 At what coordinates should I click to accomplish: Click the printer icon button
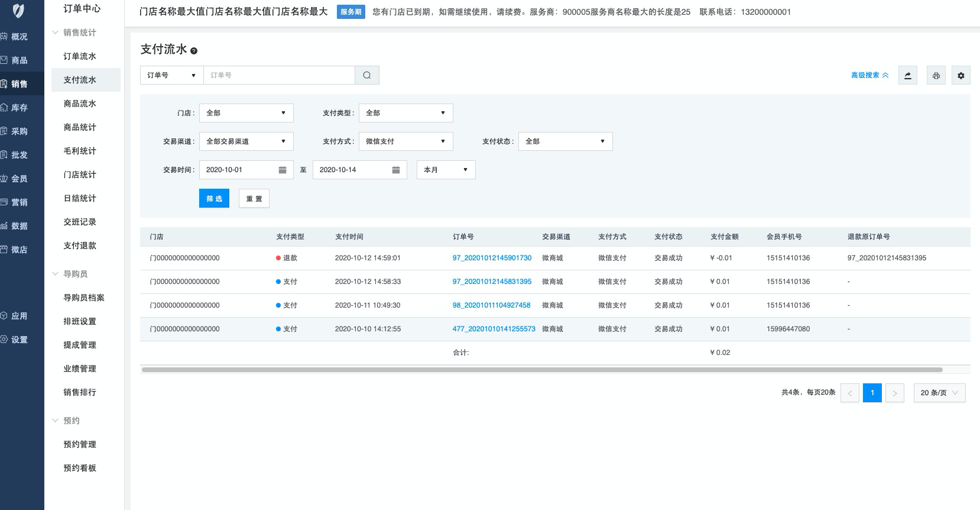[936, 75]
